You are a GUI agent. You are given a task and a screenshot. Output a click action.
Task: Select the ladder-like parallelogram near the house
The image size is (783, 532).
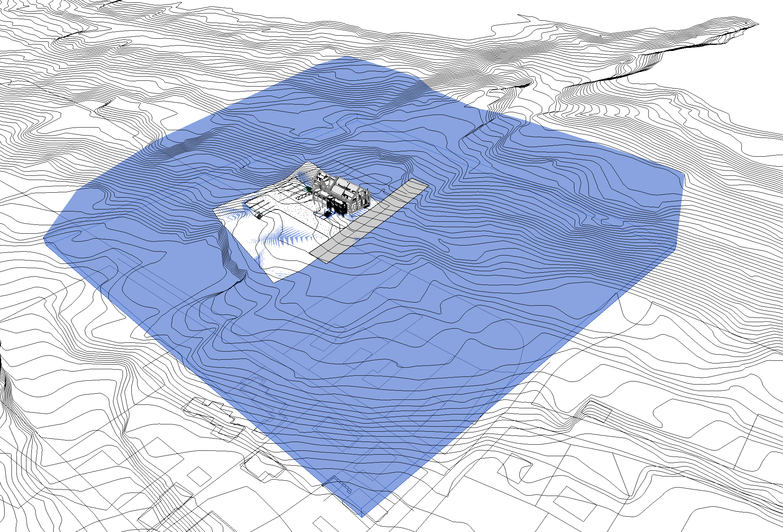point(301,197)
